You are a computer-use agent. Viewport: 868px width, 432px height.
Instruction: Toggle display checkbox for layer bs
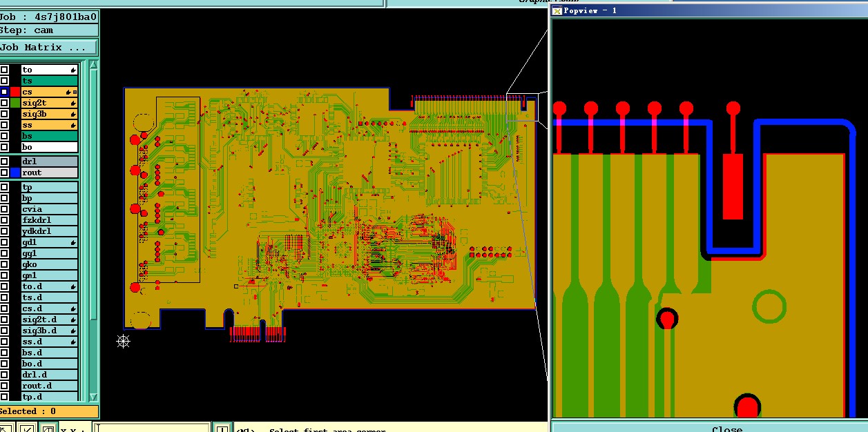pyautogui.click(x=4, y=136)
